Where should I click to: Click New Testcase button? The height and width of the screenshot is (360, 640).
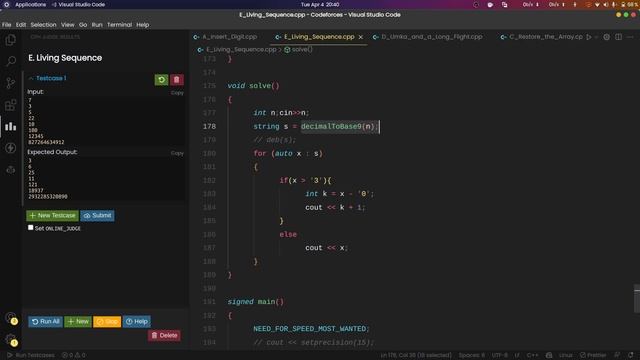tap(53, 216)
